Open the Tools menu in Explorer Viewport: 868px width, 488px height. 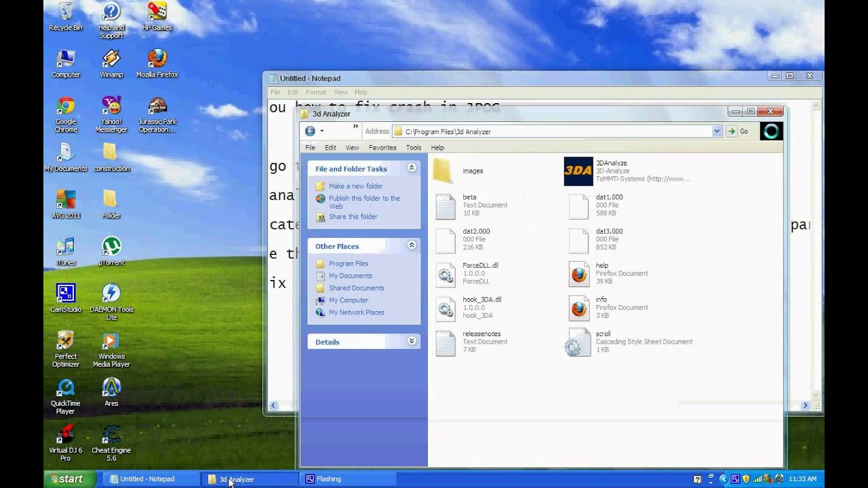414,147
